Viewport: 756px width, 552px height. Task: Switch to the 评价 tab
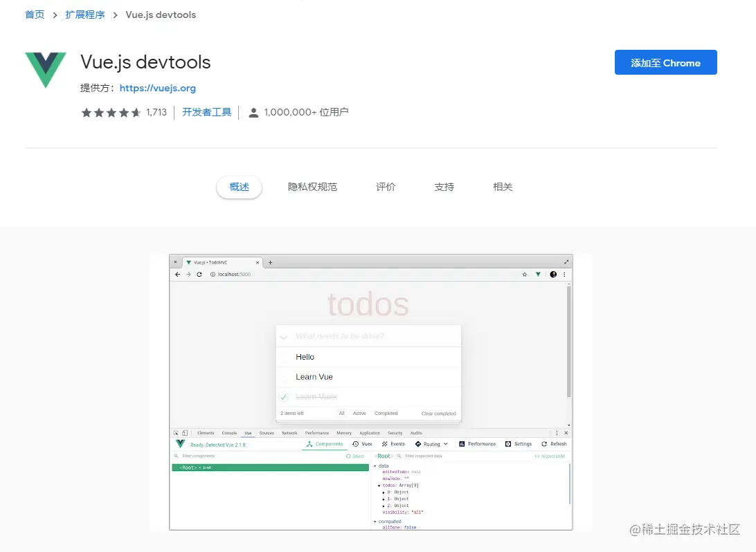click(x=386, y=187)
